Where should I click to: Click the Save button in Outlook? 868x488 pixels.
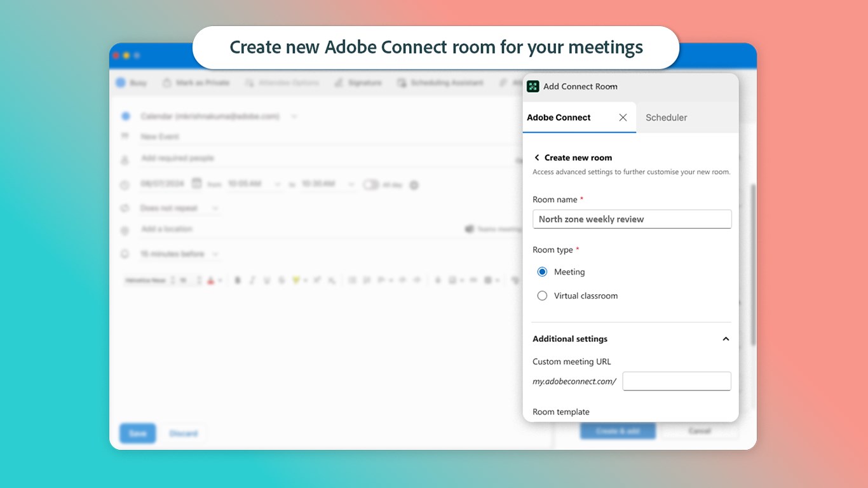(x=137, y=433)
